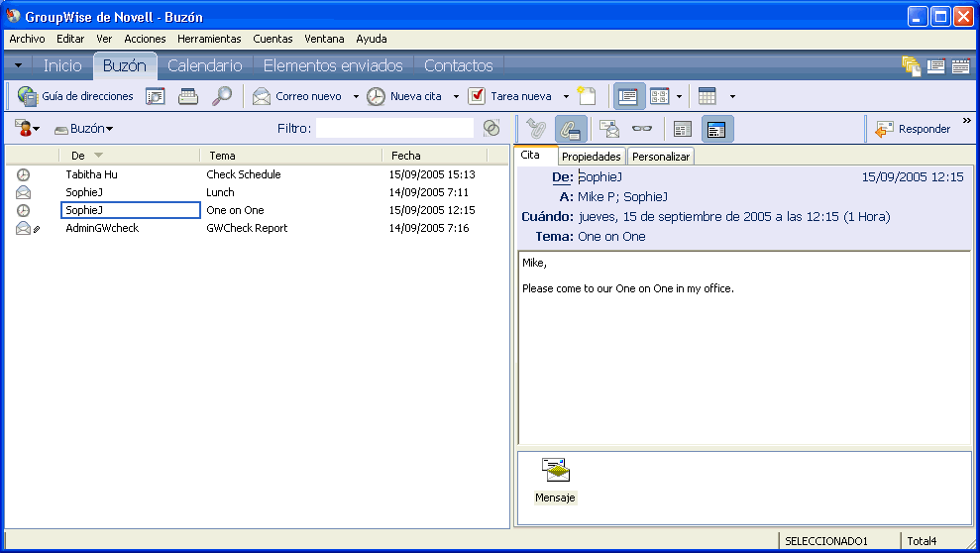
Task: Click the clock icon of One on One row
Action: [x=23, y=210]
